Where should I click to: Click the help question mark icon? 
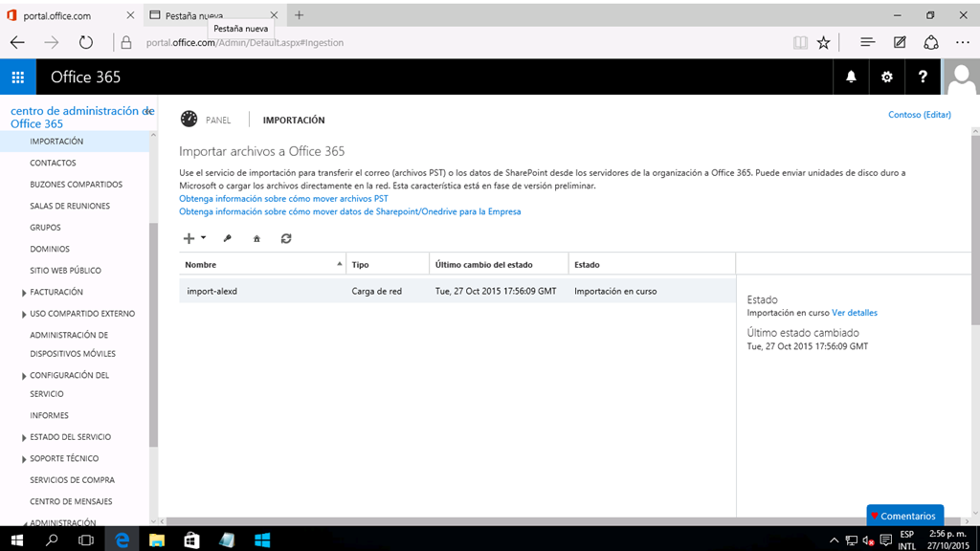pos(923,77)
